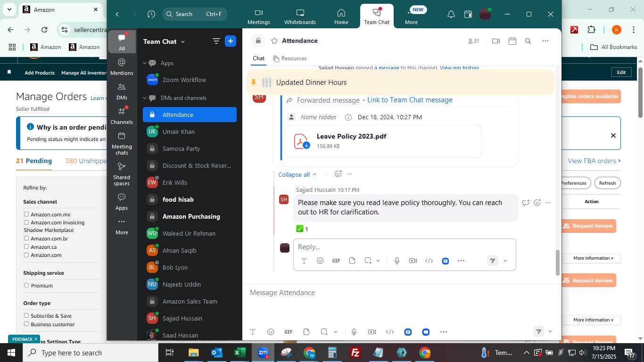The width and height of the screenshot is (644, 362).
Task: Show the 31 members of Attendance
Action: [473, 41]
